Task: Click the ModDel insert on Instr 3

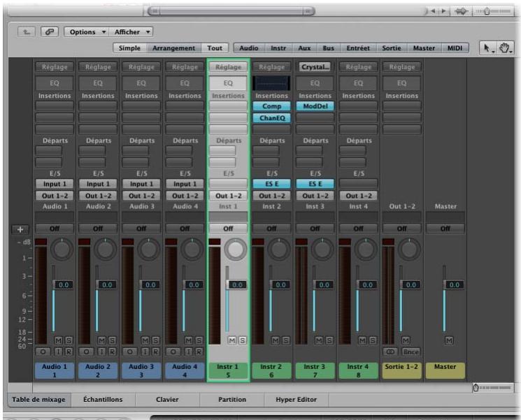Action: tap(315, 106)
